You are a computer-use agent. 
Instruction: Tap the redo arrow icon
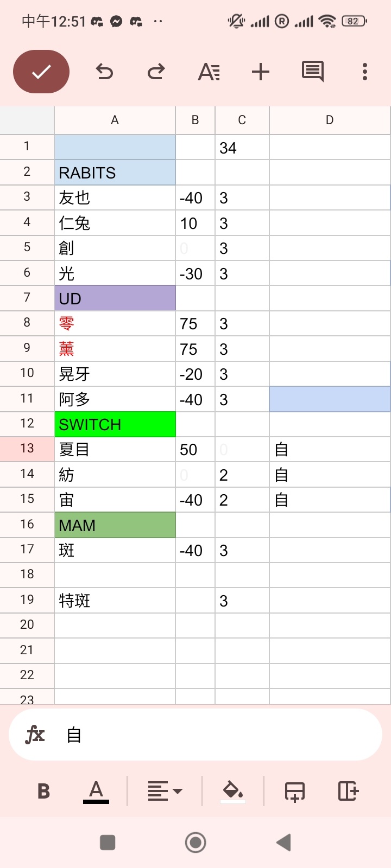(156, 72)
